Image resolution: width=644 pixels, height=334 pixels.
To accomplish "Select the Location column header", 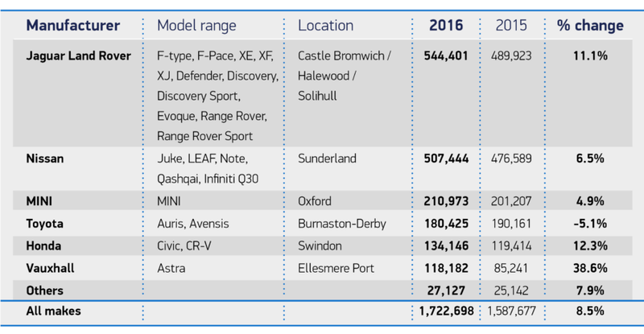I will tap(326, 26).
